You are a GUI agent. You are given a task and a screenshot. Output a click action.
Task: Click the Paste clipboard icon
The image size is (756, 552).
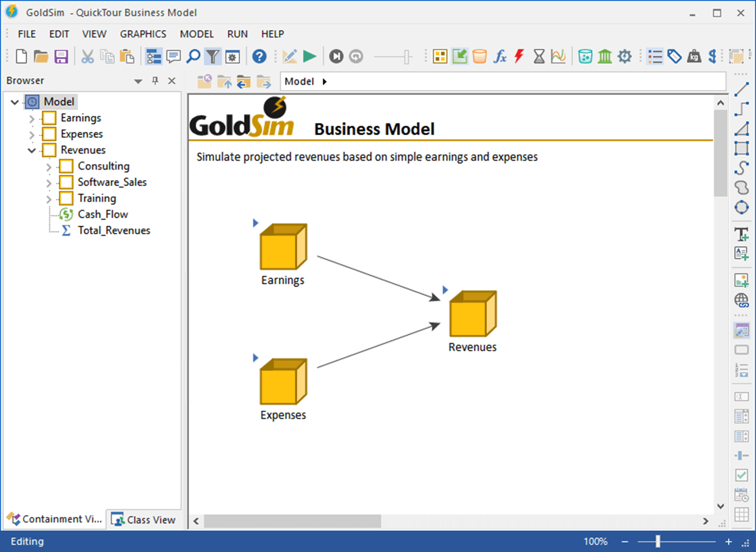click(x=127, y=56)
